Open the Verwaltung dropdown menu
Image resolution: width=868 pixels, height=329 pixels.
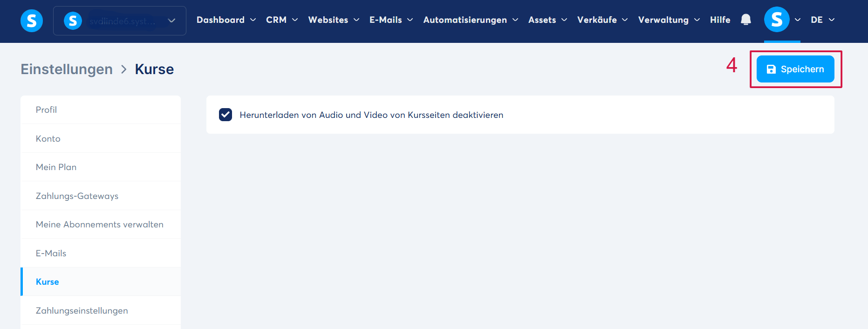coord(669,20)
